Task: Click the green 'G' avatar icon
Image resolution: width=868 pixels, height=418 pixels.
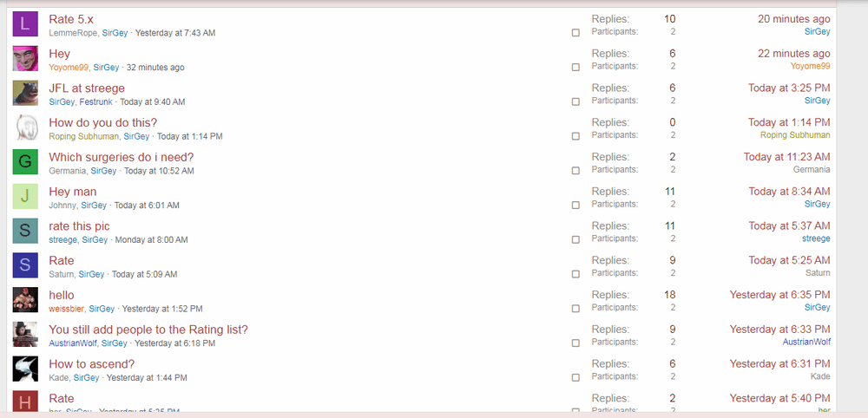Action: (x=25, y=162)
